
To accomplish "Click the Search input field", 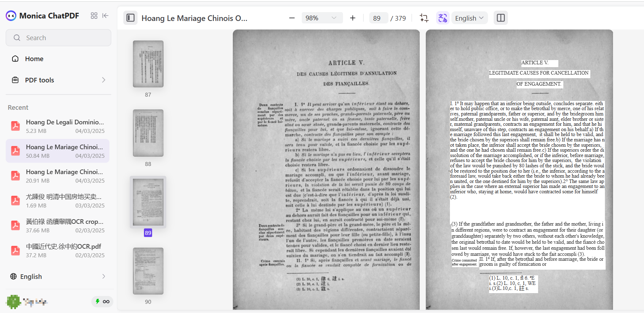I will coord(59,38).
